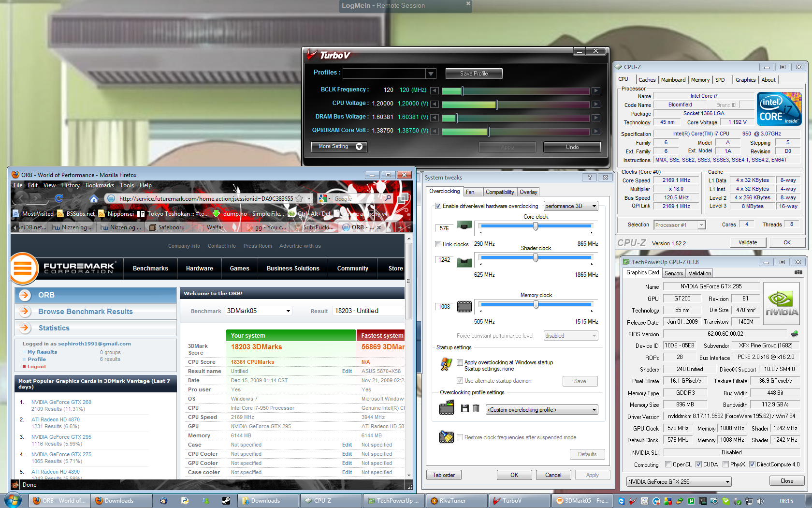Click the help question mark in System tweaks
Viewport: 812px width, 508px height.
pos(589,178)
